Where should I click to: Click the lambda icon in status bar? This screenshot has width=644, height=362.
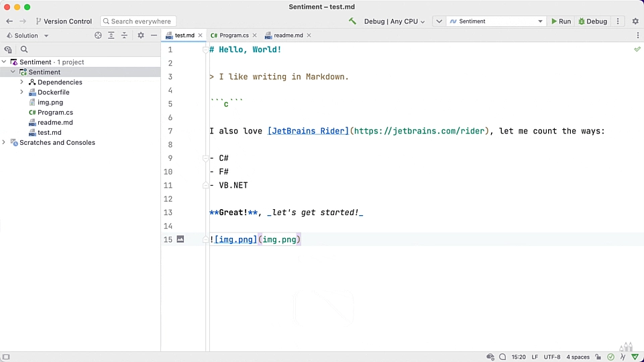click(x=623, y=357)
